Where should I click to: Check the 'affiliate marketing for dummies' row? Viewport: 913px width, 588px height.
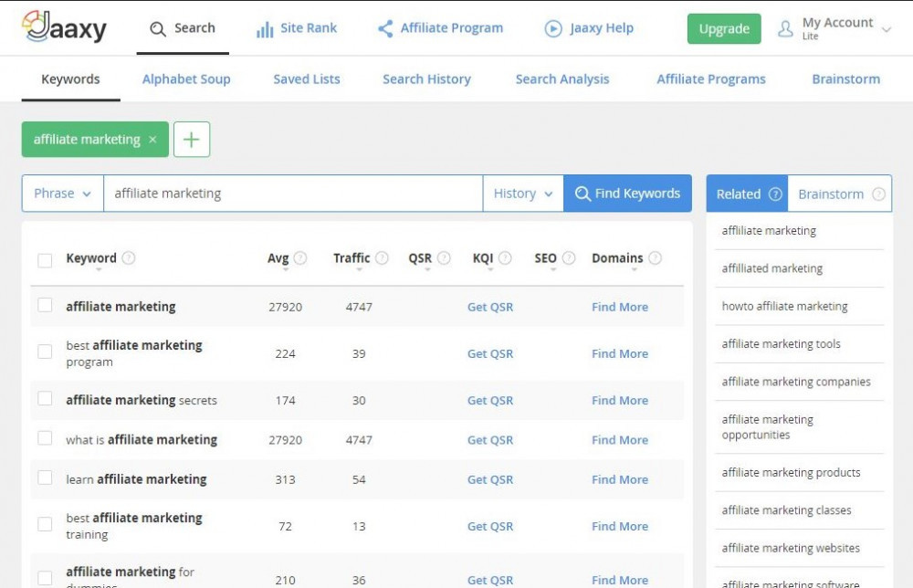45,578
